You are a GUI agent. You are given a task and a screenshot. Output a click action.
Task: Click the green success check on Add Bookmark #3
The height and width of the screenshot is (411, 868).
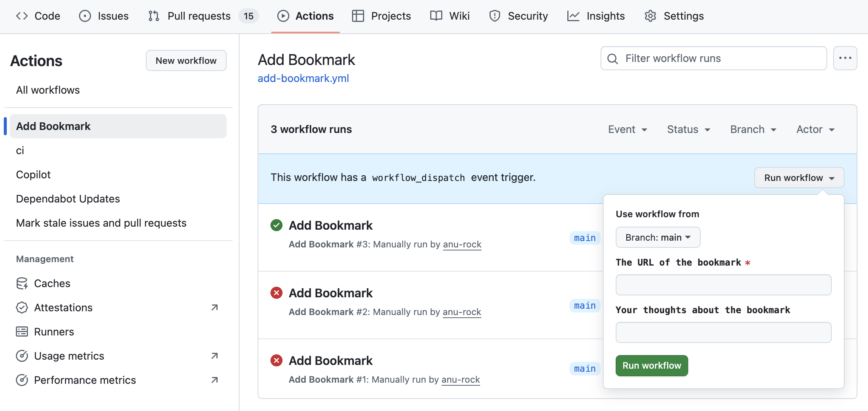(276, 225)
